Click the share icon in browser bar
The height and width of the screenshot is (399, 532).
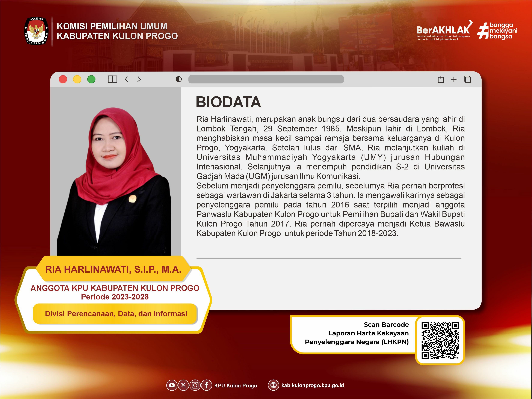point(441,79)
